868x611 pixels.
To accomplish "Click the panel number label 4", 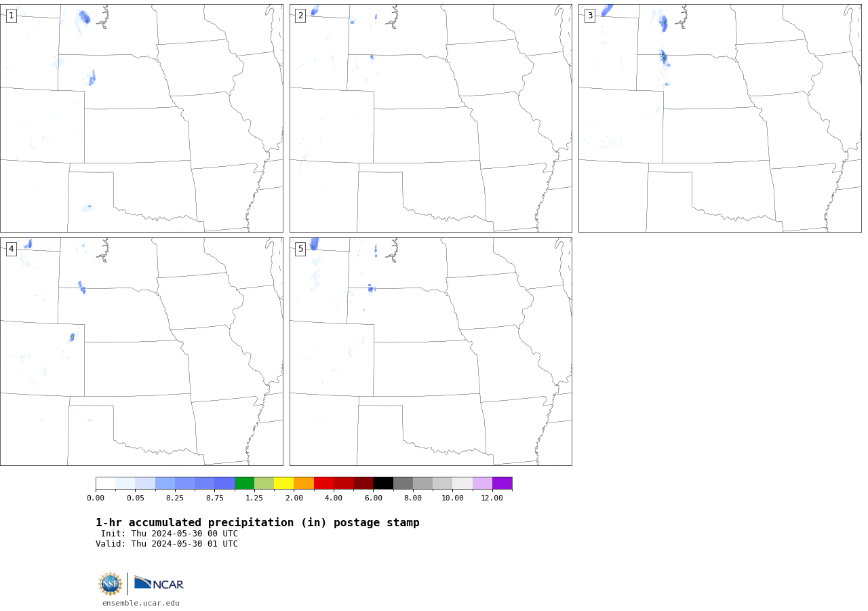I will pyautogui.click(x=12, y=249).
